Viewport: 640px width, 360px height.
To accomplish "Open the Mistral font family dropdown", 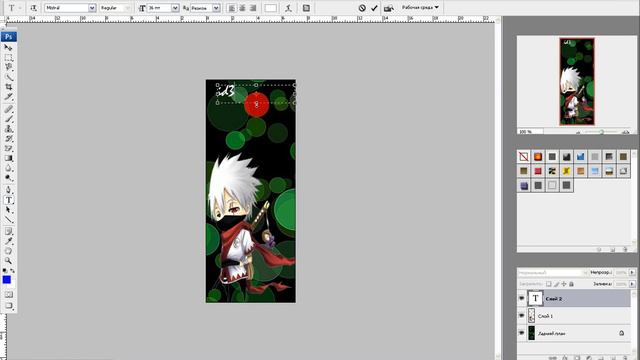I will click(x=92, y=8).
